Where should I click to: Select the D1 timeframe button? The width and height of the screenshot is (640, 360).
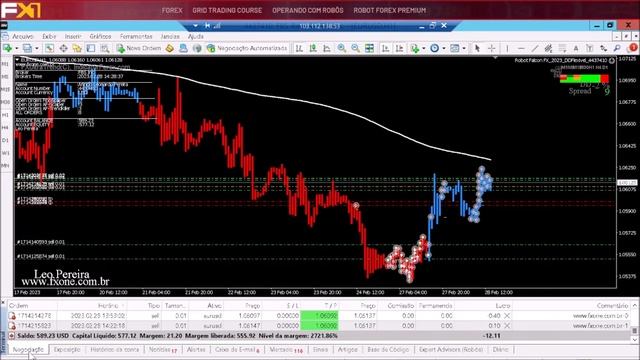pyautogui.click(x=5, y=140)
